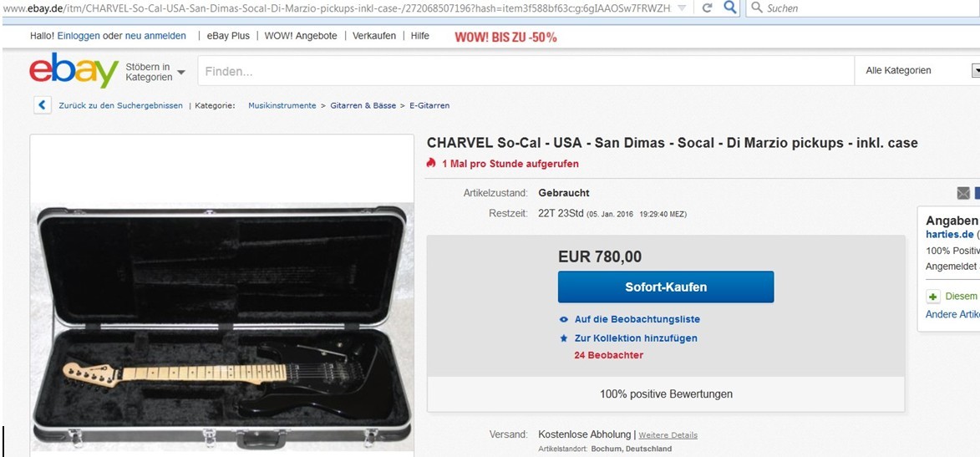This screenshot has width=980, height=457.
Task: Click the guitar case product image
Action: point(222,327)
